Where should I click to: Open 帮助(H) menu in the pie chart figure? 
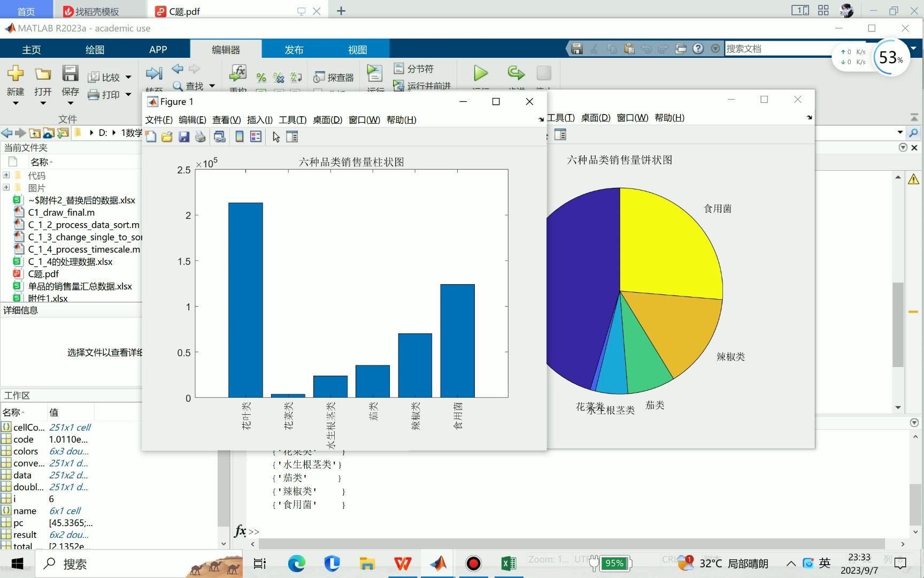(669, 118)
